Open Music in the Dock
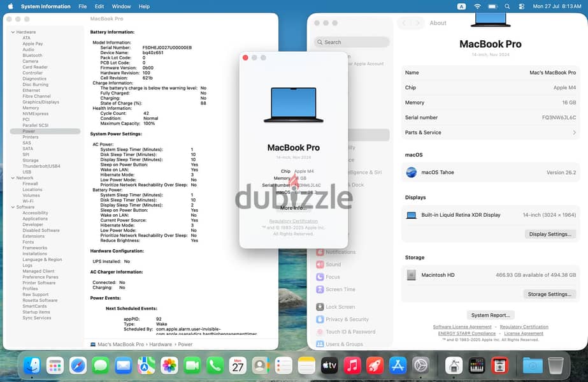 352,365
